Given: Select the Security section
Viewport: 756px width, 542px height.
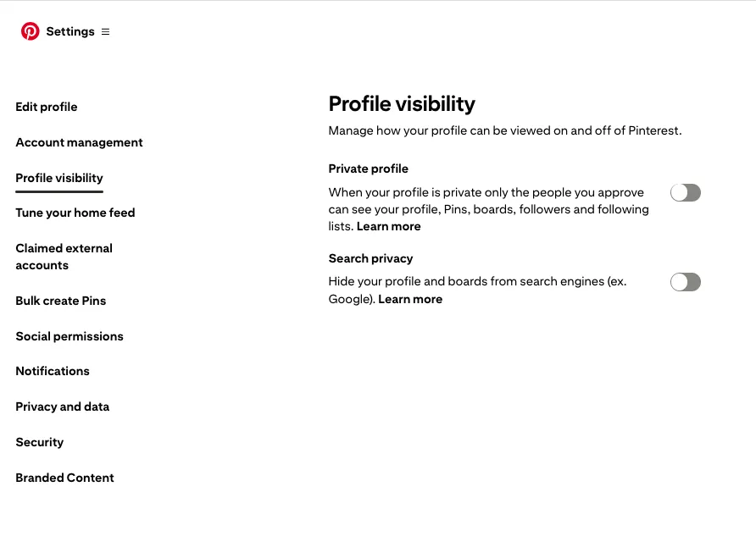Looking at the screenshot, I should pos(39,442).
